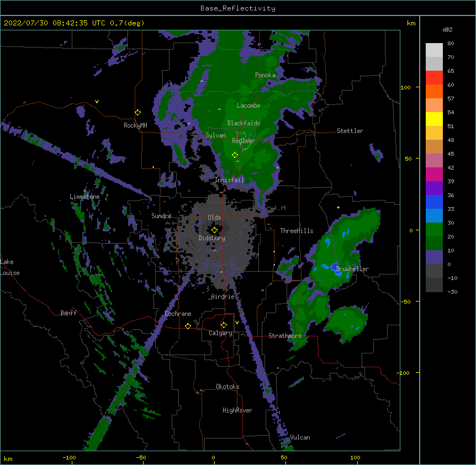Click the -50 tick on the vertical axis

(x=405, y=302)
